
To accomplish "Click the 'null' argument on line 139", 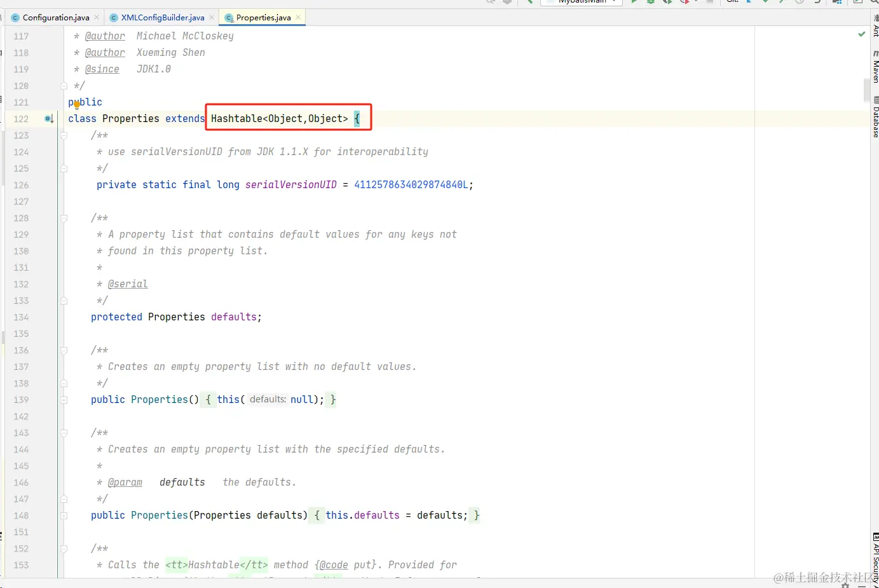I will click(x=302, y=400).
